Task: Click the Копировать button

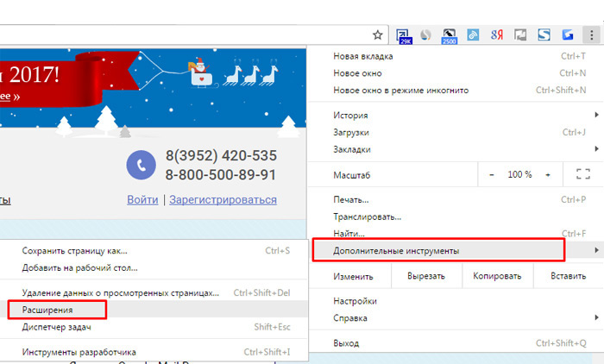Action: click(x=496, y=277)
